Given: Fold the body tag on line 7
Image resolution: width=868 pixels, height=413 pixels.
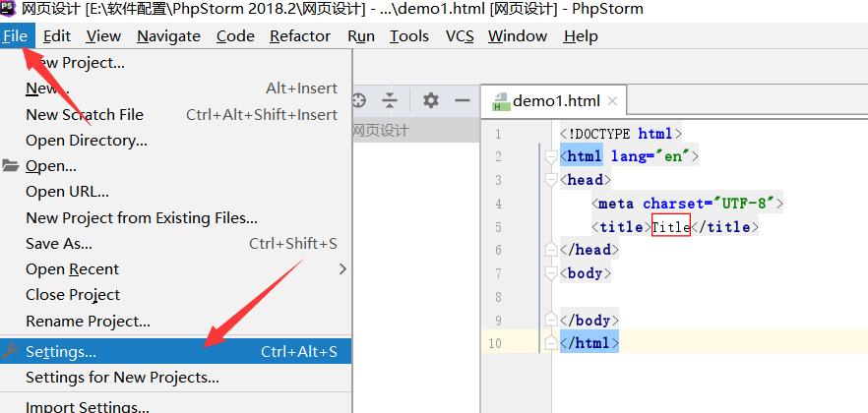Looking at the screenshot, I should pos(551,273).
